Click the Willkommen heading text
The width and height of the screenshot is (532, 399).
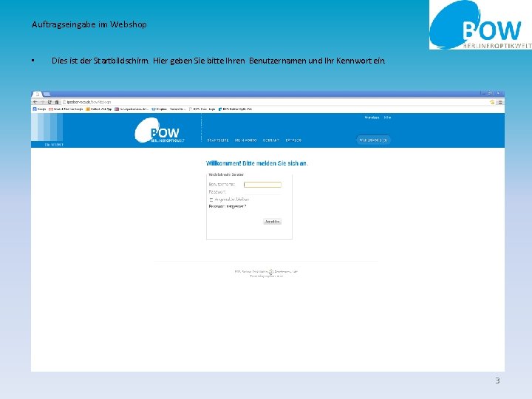point(257,163)
